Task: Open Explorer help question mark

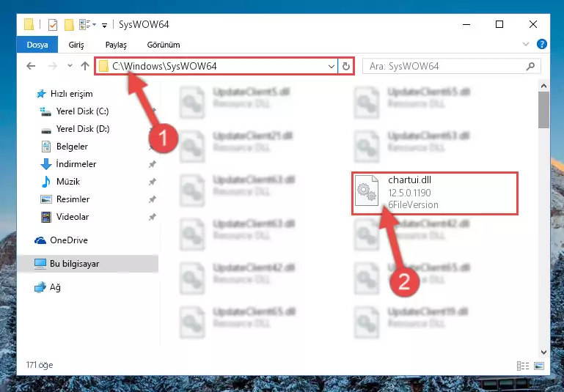Action: pos(542,44)
